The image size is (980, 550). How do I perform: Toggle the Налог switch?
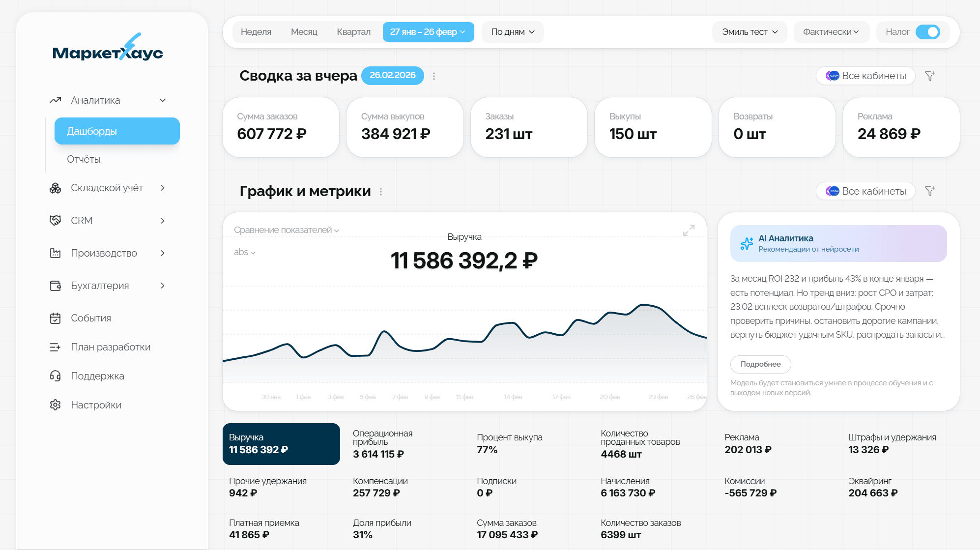click(x=928, y=32)
